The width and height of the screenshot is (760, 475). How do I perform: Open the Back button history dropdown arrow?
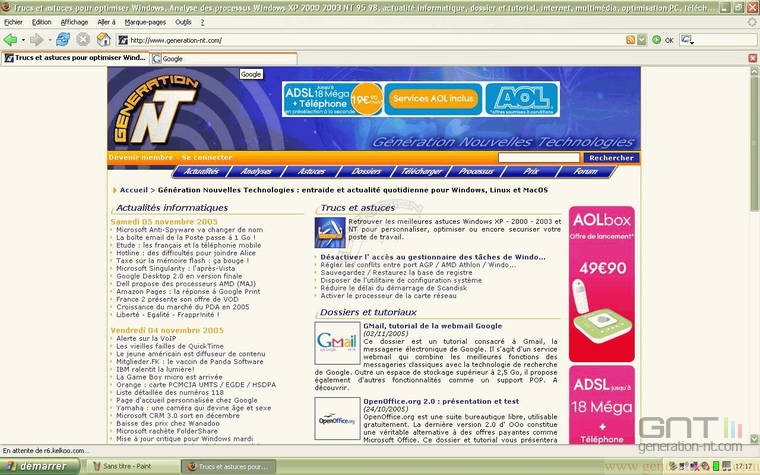point(23,40)
